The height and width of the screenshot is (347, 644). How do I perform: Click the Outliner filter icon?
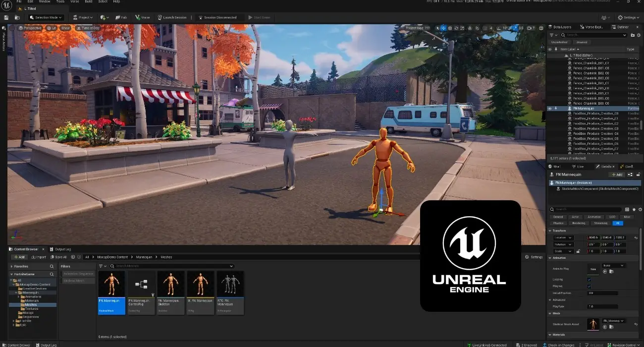click(554, 35)
